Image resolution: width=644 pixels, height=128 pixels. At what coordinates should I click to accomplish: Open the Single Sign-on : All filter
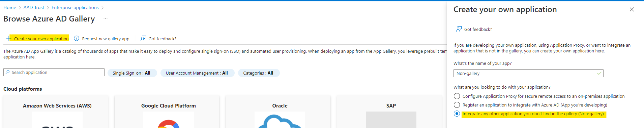point(132,73)
